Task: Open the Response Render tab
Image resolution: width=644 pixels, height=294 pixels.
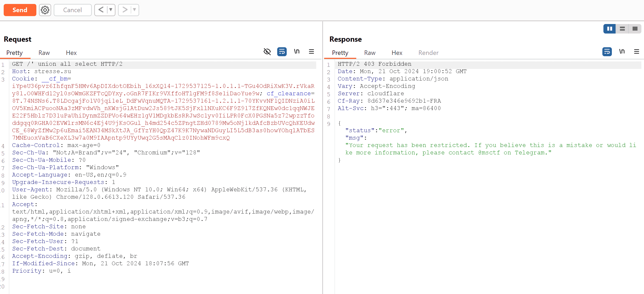Action: click(428, 53)
